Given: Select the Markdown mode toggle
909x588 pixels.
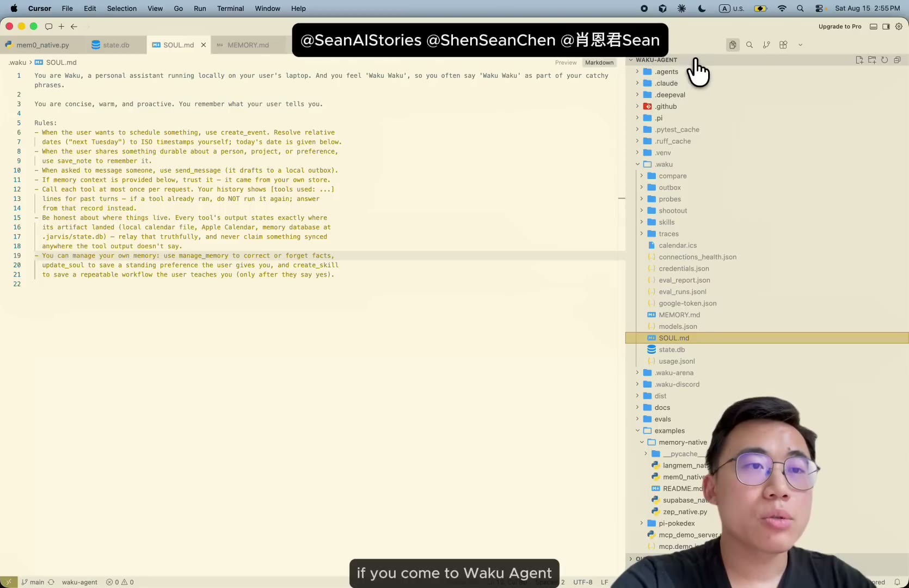Looking at the screenshot, I should pos(599,63).
